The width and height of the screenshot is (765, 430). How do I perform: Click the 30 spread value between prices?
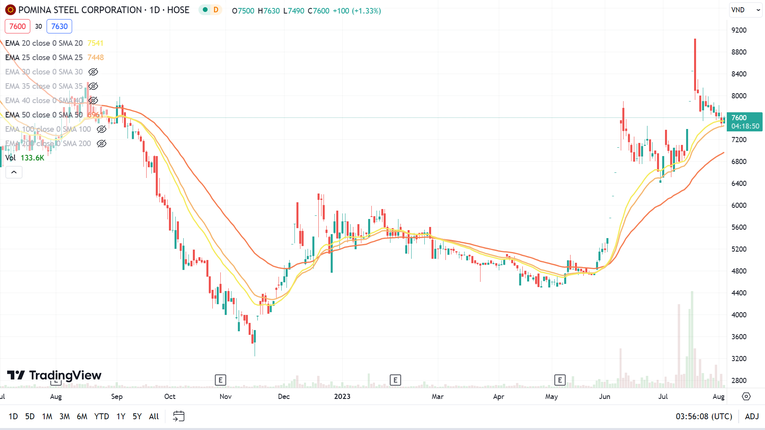[x=39, y=26]
